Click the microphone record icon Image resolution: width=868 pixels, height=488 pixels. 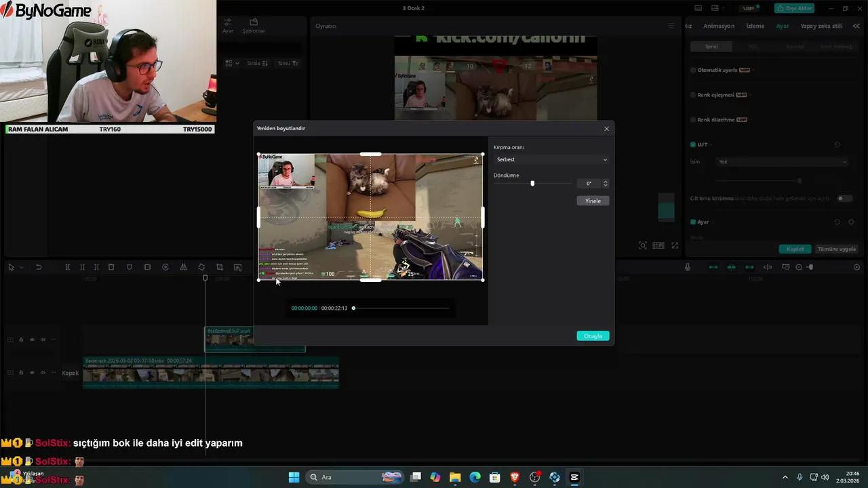tap(688, 267)
